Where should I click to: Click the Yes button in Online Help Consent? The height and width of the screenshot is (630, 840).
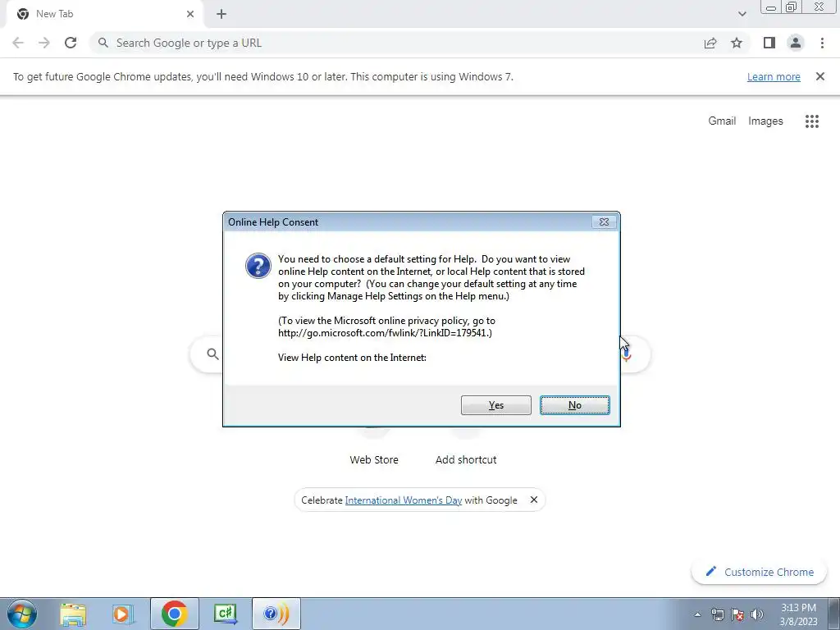(x=495, y=405)
